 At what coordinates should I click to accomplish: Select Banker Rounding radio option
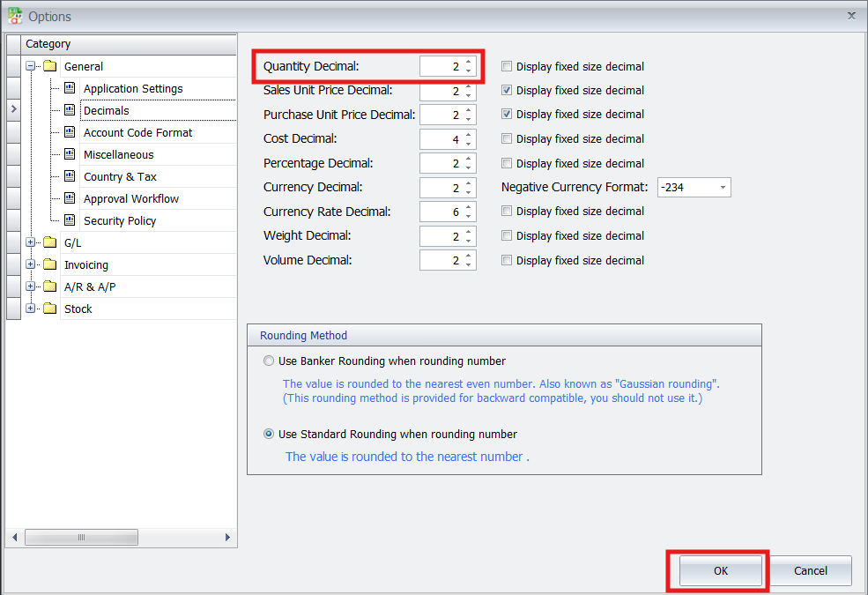coord(269,361)
